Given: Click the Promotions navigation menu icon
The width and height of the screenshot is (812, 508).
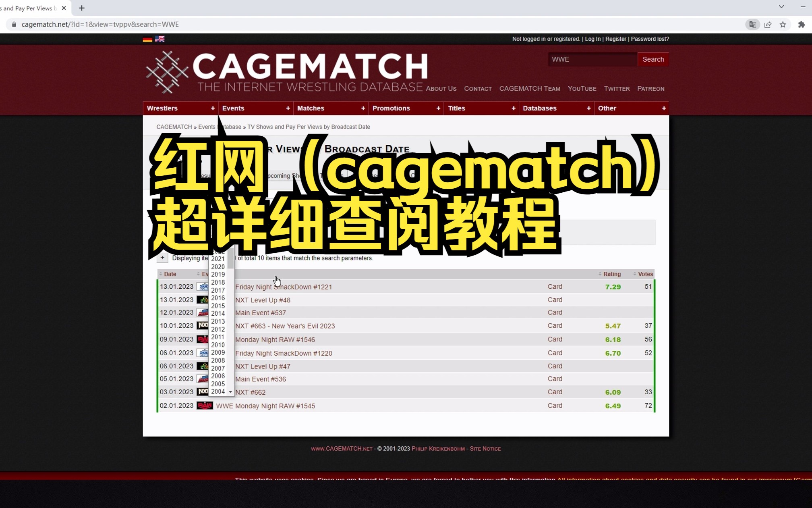Looking at the screenshot, I should click(x=438, y=108).
